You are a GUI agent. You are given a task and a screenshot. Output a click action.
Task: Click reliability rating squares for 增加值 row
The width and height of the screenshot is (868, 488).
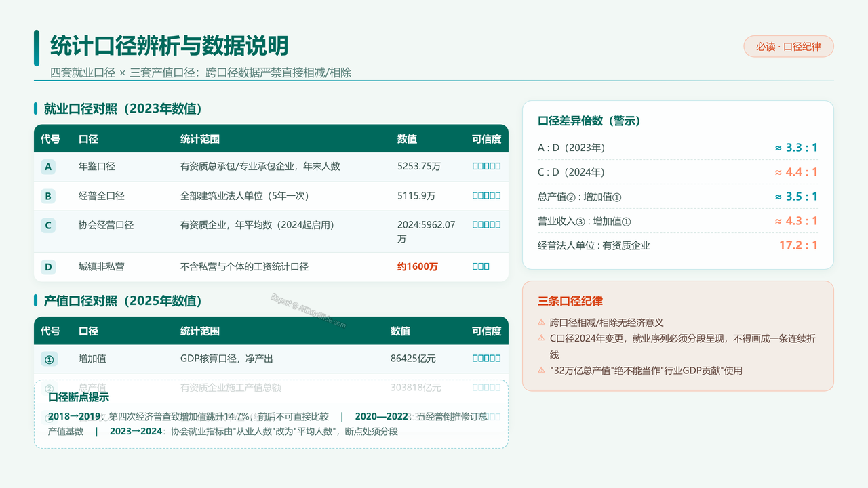[x=486, y=359]
